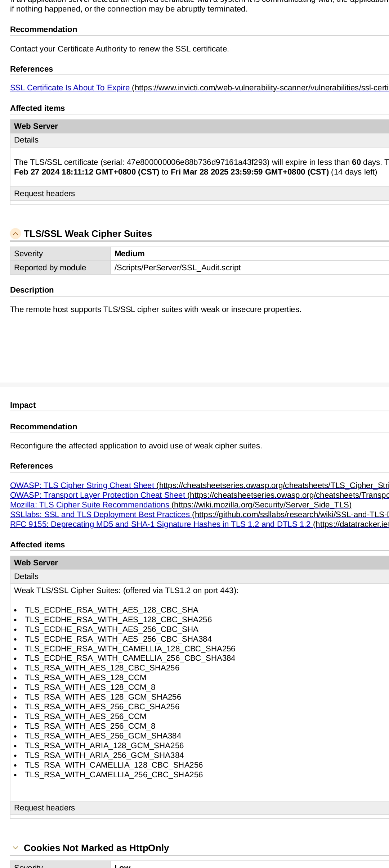
Task: Collapse the TLS/SSL Weak Cipher Suites chevron icon
Action: [x=15, y=234]
